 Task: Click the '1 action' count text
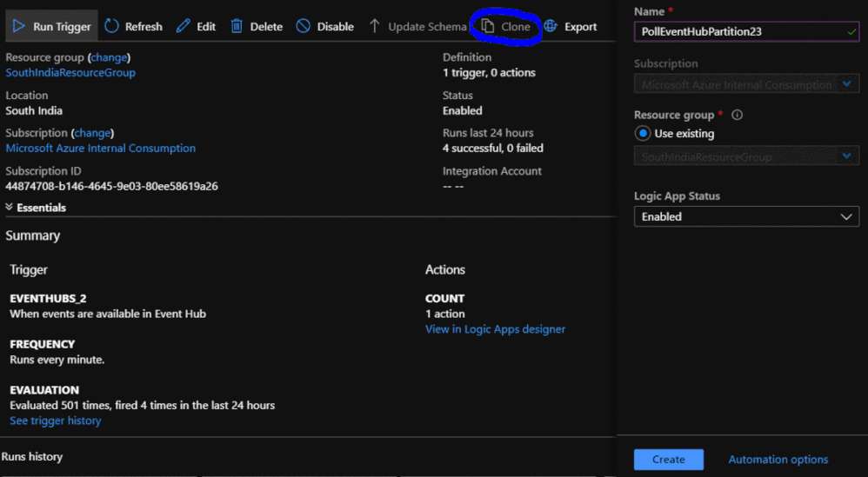coord(445,314)
